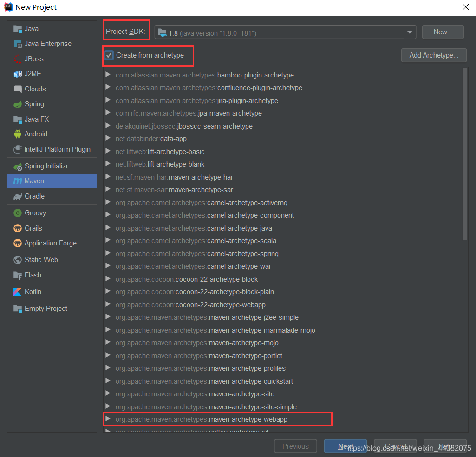Select camel-archetype-war row
The height and width of the screenshot is (457, 476).
point(282,266)
